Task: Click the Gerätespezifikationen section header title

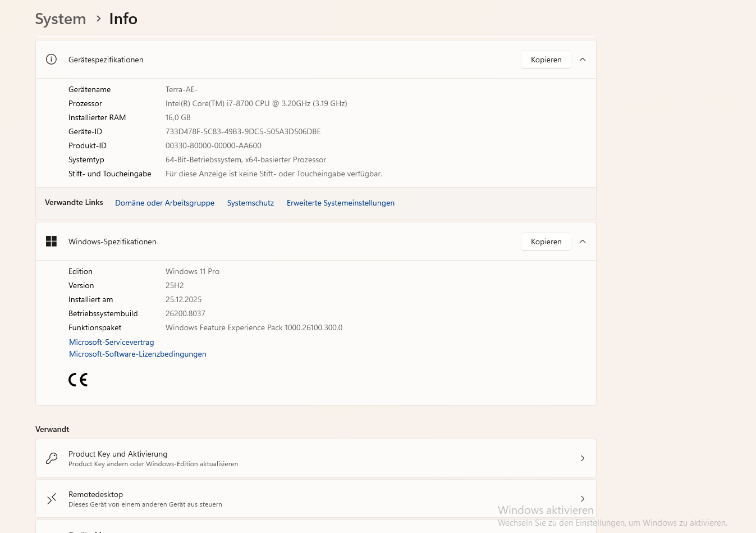Action: pos(106,60)
